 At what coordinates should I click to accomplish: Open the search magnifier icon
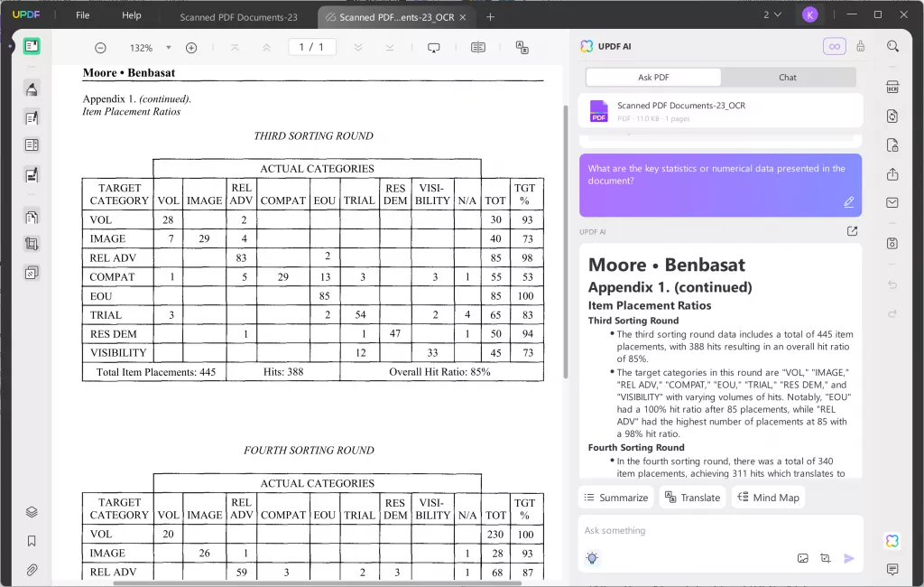pos(892,46)
